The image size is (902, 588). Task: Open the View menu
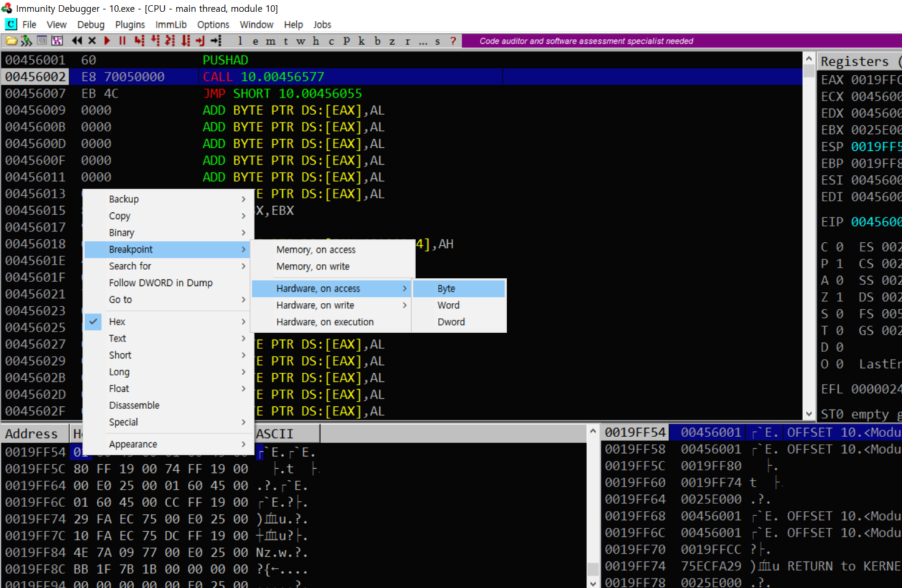(57, 25)
